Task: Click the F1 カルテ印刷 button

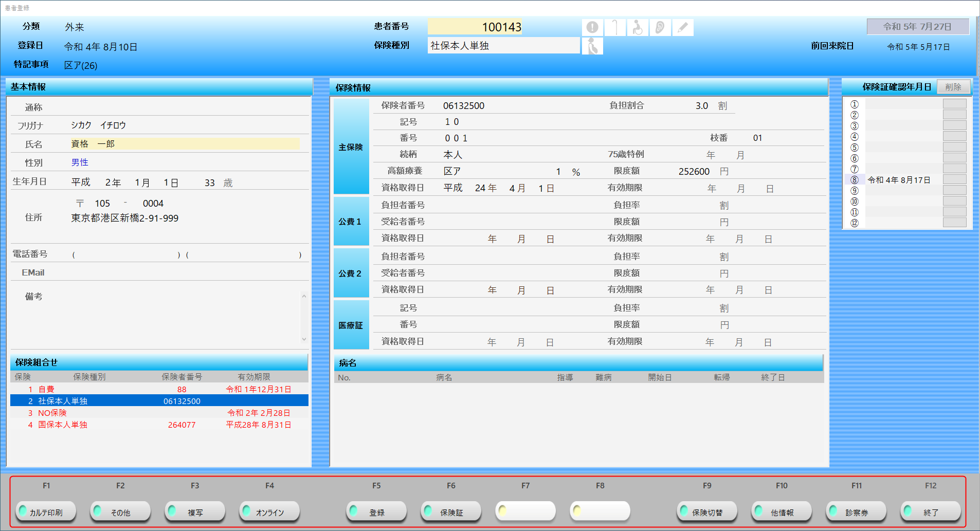Action: (46, 512)
